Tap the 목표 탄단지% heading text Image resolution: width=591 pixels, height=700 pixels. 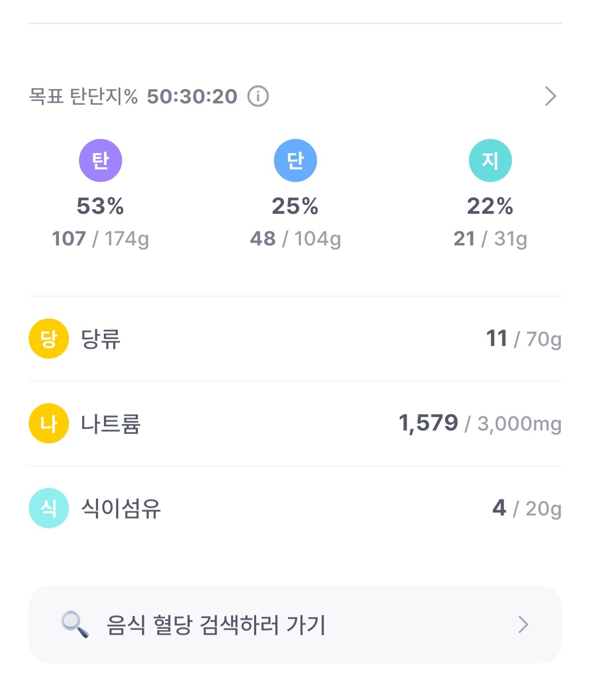83,96
